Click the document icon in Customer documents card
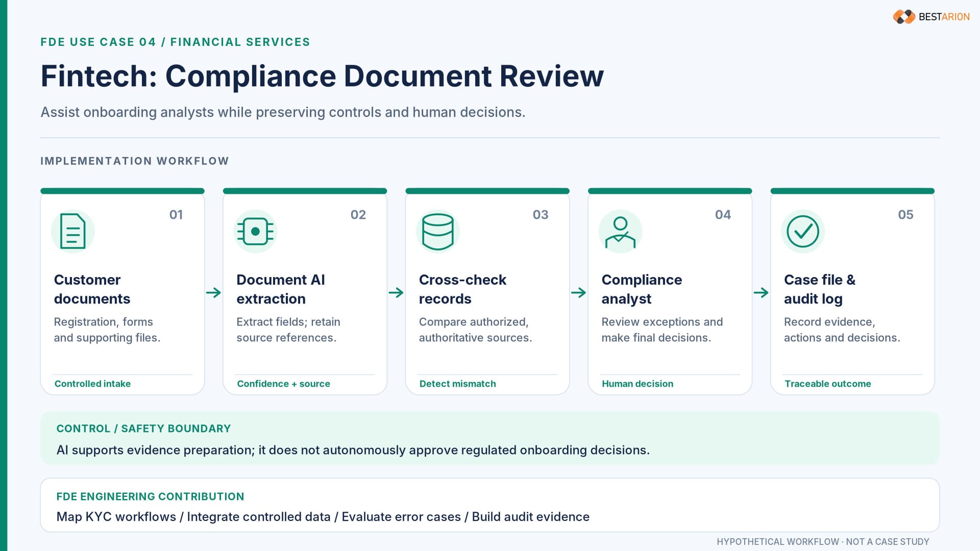The height and width of the screenshot is (551, 980). point(73,231)
